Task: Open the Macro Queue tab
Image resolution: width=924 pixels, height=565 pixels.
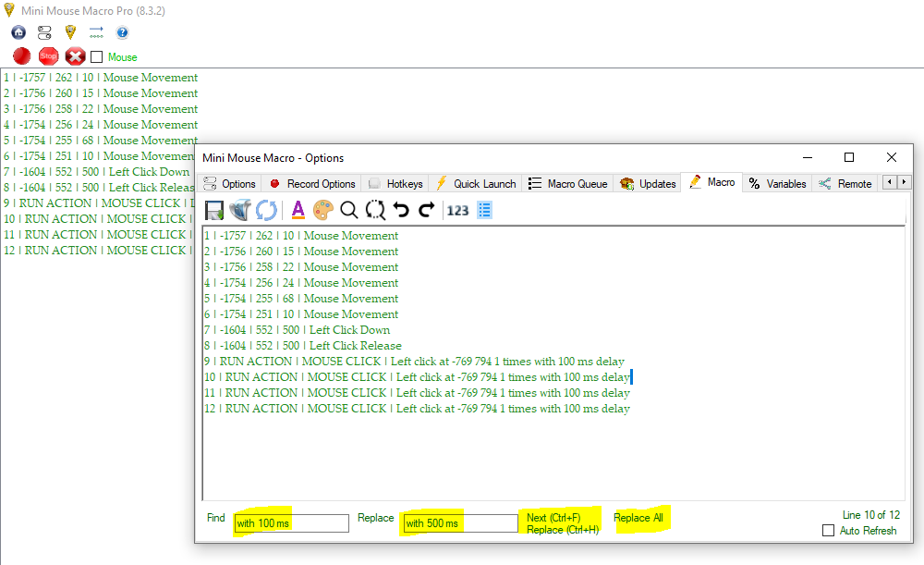Action: click(x=568, y=184)
